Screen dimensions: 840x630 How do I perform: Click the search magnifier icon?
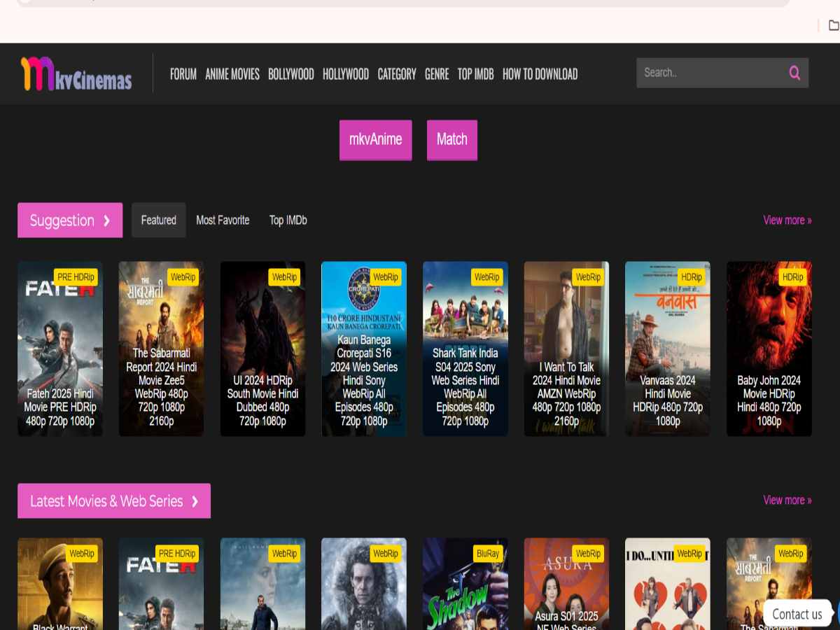pyautogui.click(x=794, y=73)
